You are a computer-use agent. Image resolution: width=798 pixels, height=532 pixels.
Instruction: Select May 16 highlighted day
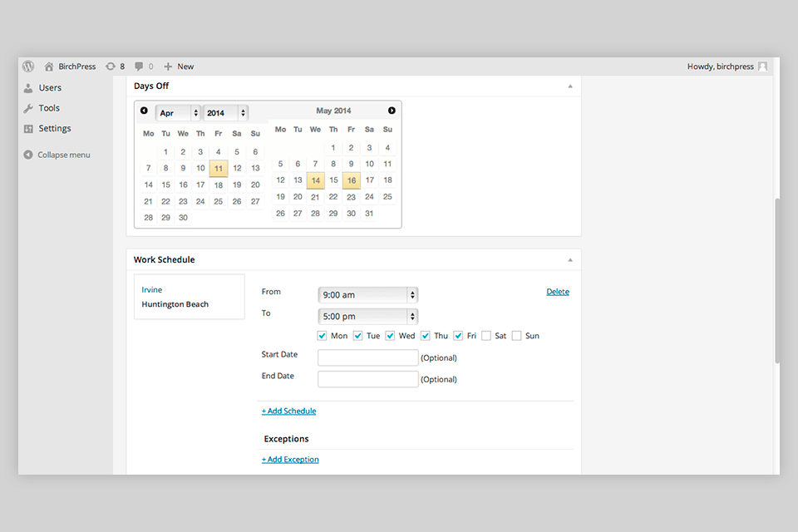(x=351, y=180)
